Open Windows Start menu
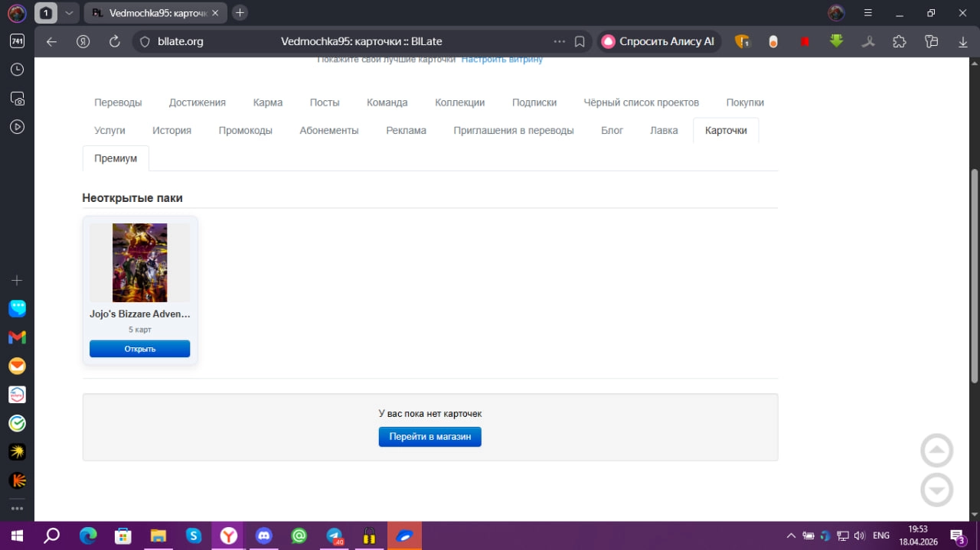 click(x=16, y=535)
